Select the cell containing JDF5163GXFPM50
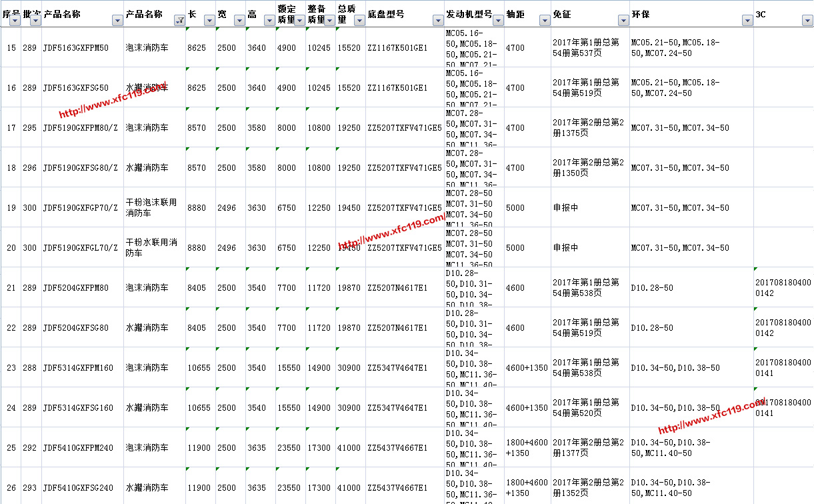The image size is (814, 504). [x=75, y=48]
